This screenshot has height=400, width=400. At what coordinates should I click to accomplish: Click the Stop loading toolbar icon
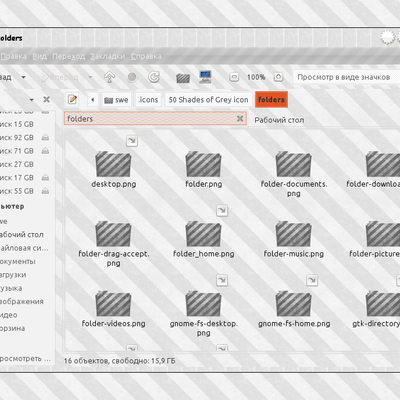[x=132, y=77]
